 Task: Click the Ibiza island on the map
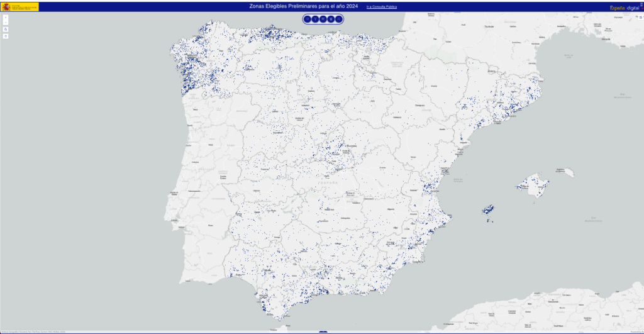(488, 210)
